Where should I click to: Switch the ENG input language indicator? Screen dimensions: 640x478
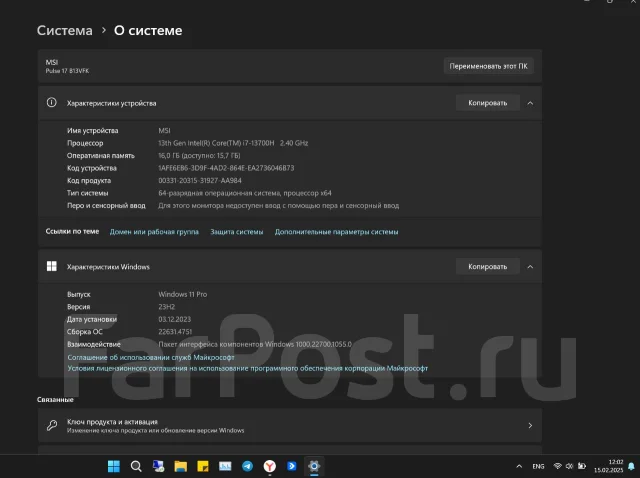(538, 466)
